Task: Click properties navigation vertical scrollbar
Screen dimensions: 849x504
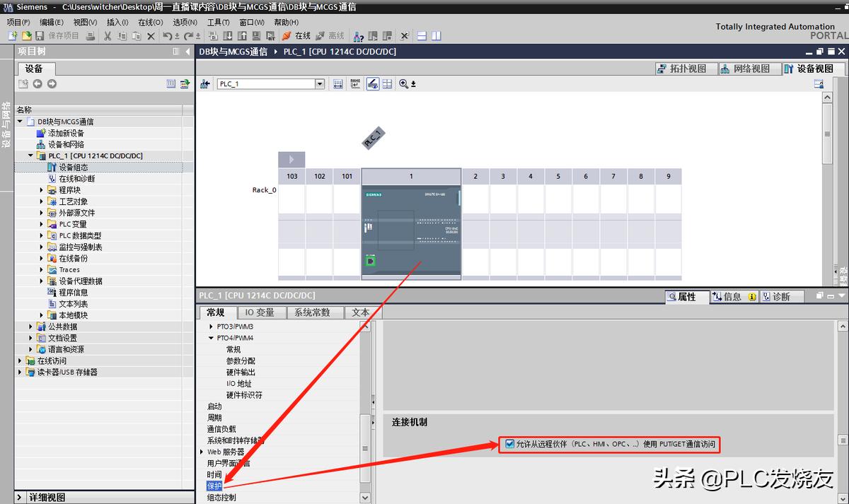Action: pyautogui.click(x=365, y=447)
